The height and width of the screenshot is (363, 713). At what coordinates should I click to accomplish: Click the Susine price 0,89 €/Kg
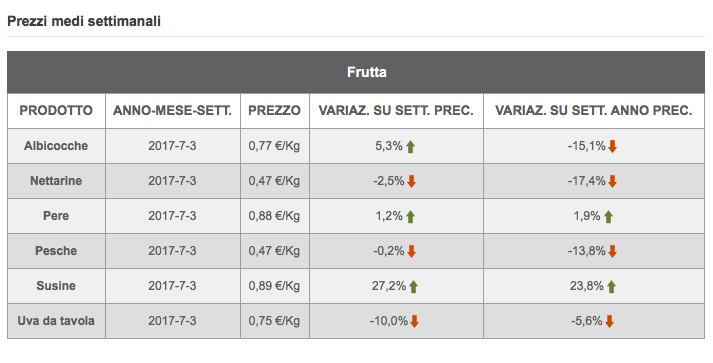[x=274, y=286]
